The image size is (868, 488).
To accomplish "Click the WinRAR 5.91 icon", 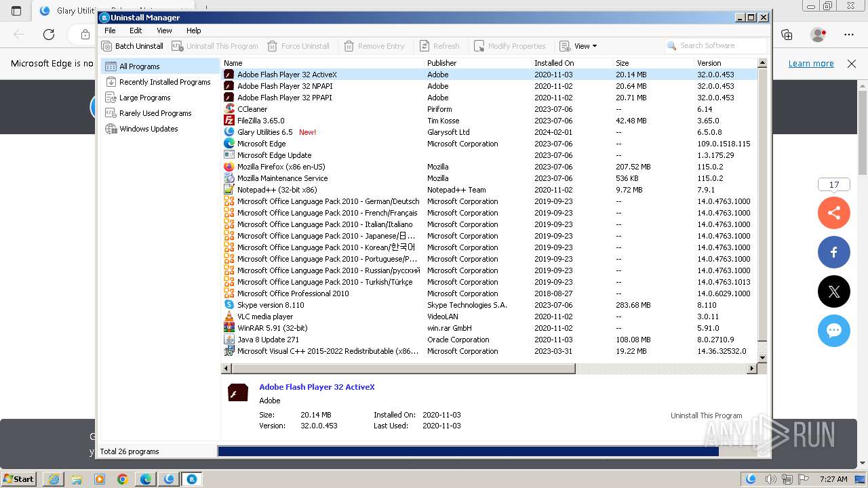I will click(229, 328).
